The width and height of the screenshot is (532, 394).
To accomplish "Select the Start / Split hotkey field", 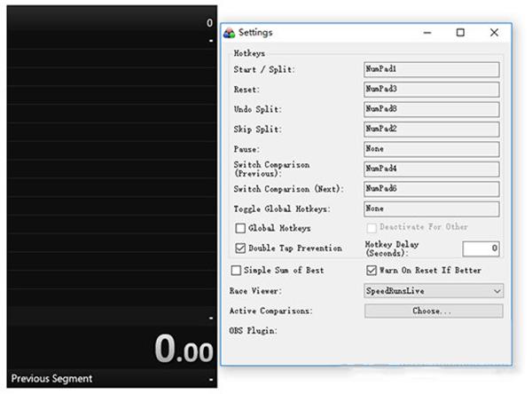I will pyautogui.click(x=431, y=69).
